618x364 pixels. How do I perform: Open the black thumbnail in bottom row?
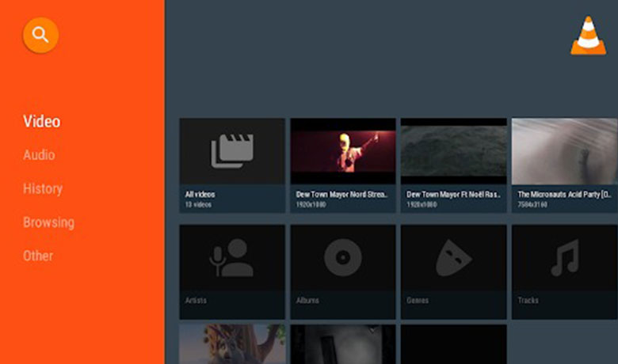pos(453,344)
